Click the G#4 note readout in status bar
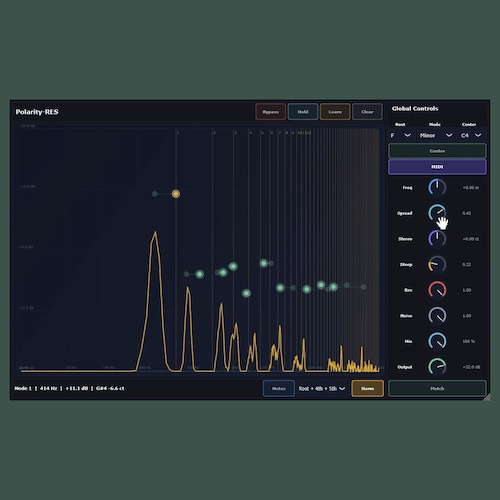500x500 pixels. (110, 388)
